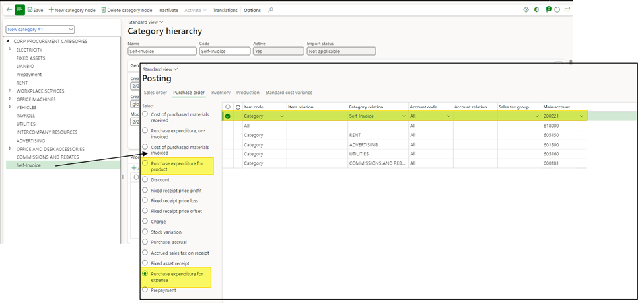Screen dimensions: 644x303
Task: Click the Save disk icon
Action: click(x=30, y=10)
